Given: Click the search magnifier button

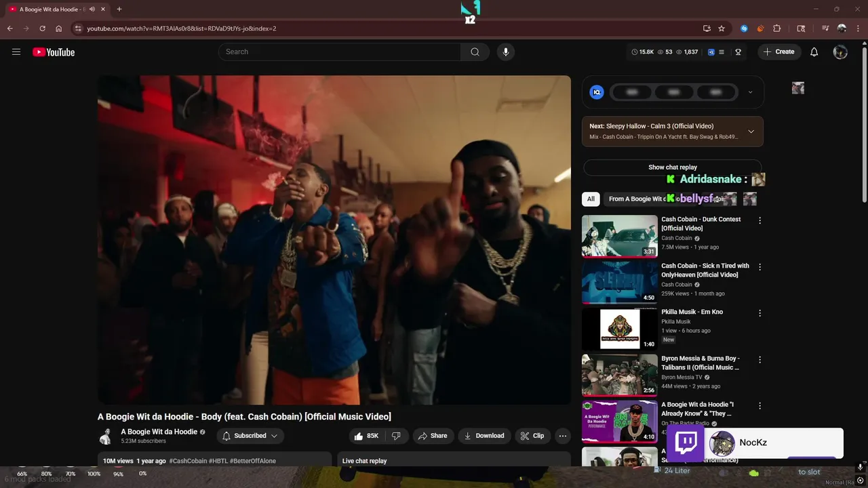Looking at the screenshot, I should [x=475, y=52].
